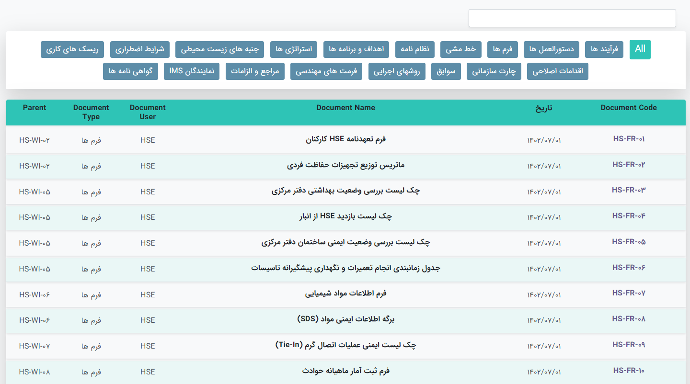Click HSE user cell in HS-FR-01 row
Viewport: 690px width, 384px height.
coord(147,140)
